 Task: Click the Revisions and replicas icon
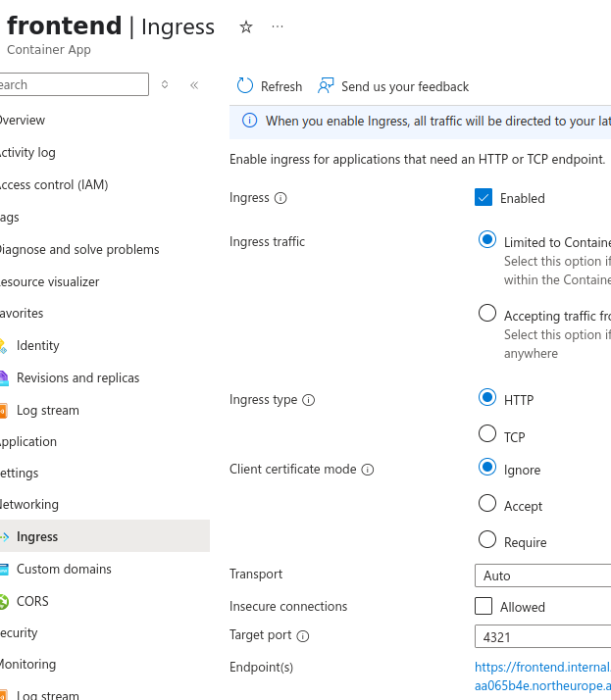click(4, 378)
